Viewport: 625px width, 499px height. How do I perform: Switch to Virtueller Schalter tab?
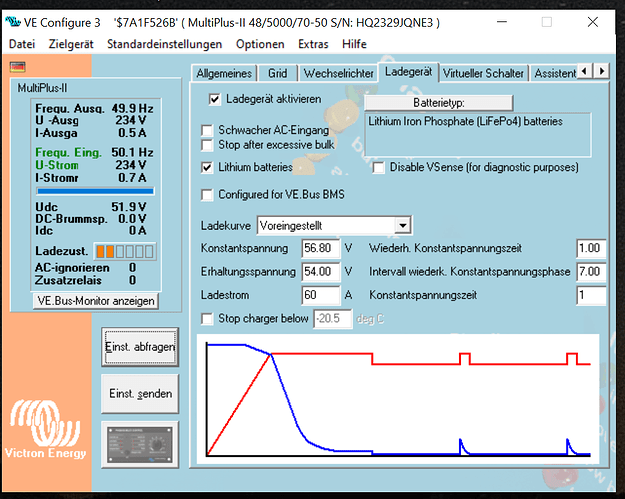[x=483, y=73]
